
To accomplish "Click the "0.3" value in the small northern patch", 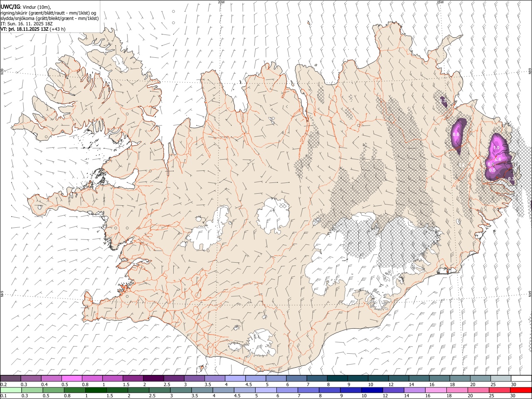I will 443,101.
